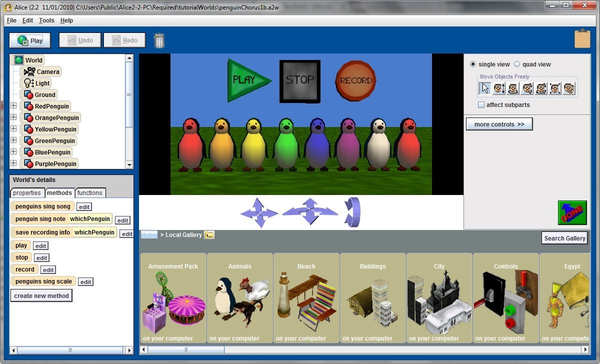The height and width of the screenshot is (364, 600).
Task: Open the trash can to view deleted items
Action: tap(159, 40)
